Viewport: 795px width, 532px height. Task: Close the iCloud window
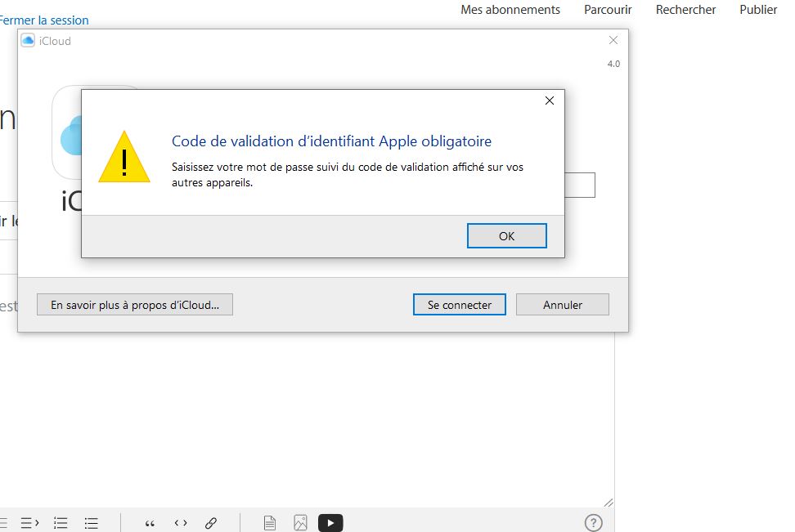pos(613,40)
